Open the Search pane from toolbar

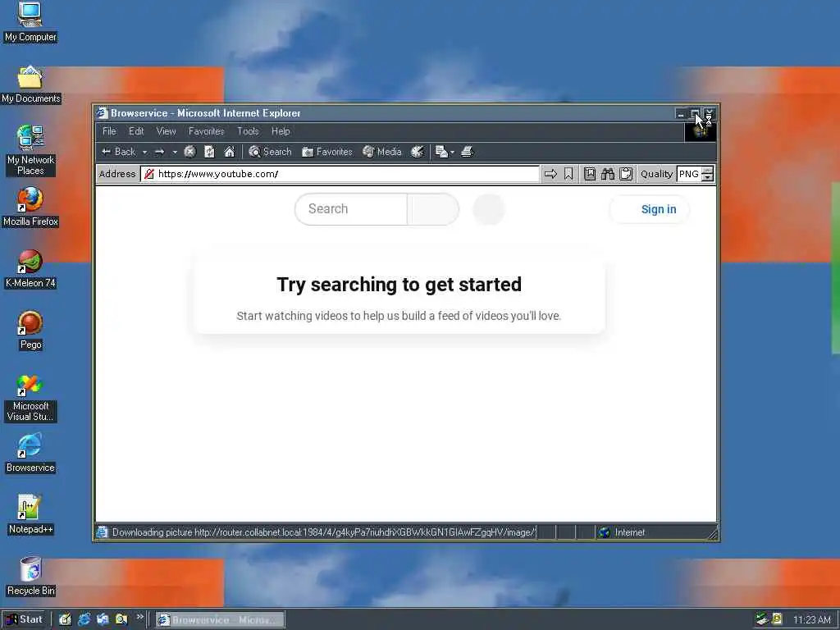pos(270,152)
